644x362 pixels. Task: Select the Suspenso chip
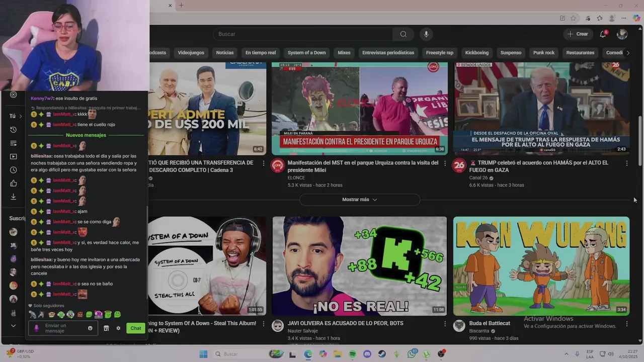[511, 53]
